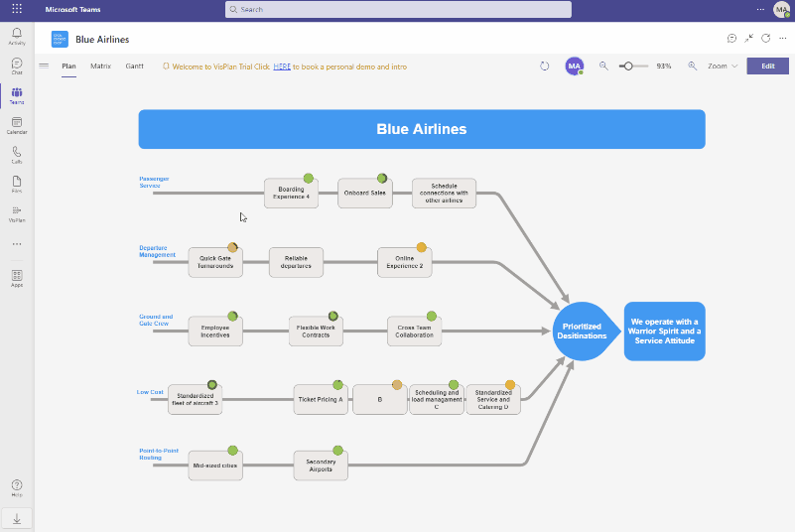Click the orange status dot on Catering D card

510,385
